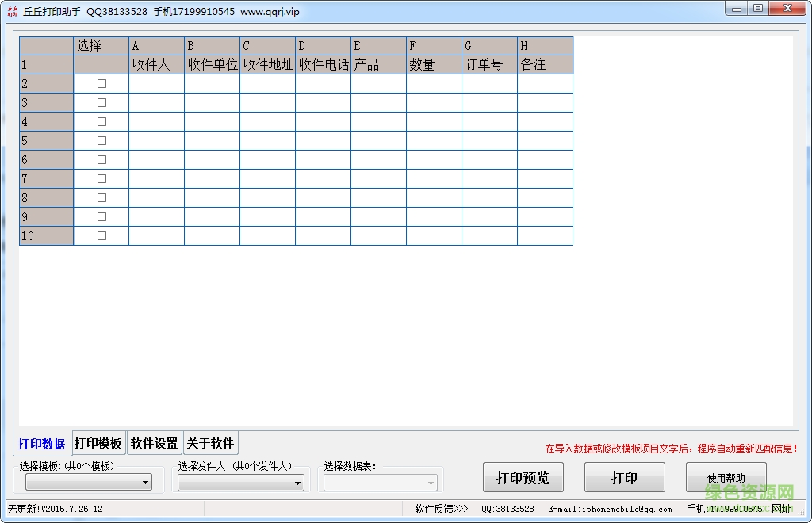The width and height of the screenshot is (812, 523).
Task: Open the 软件设置 settings tab
Action: click(154, 443)
